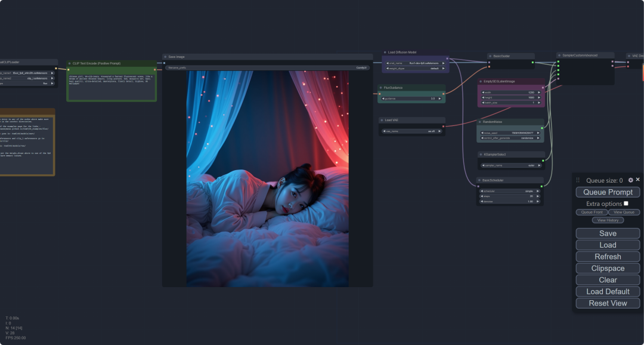This screenshot has width=644, height=345.
Task: Click the Refresh button
Action: 608,257
